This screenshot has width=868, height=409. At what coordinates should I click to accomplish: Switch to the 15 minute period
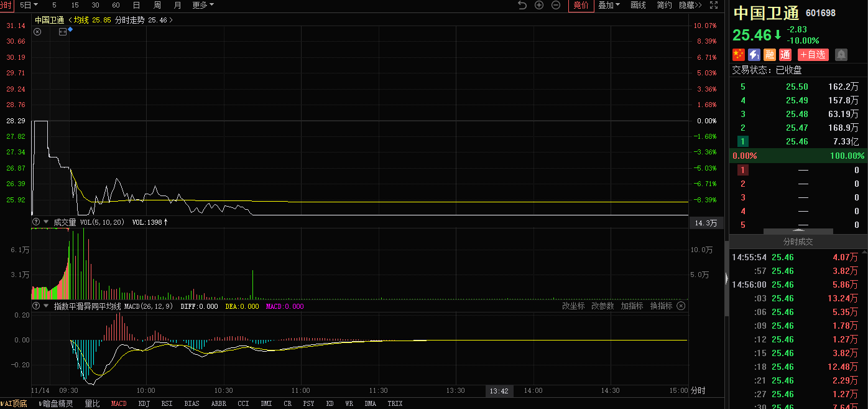pos(75,5)
